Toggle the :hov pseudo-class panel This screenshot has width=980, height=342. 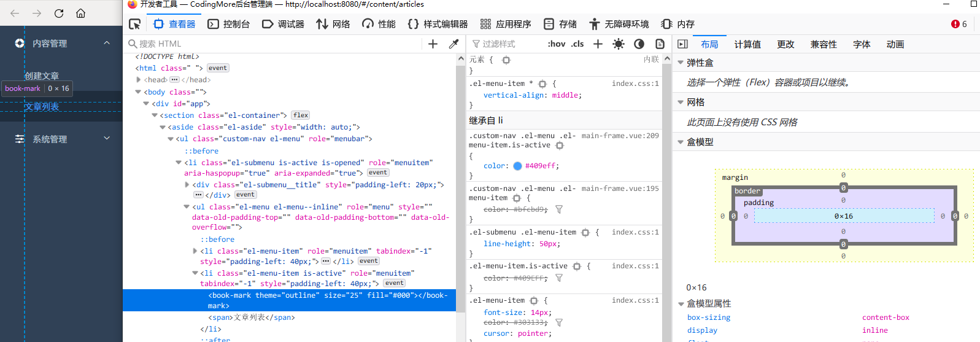click(x=557, y=44)
